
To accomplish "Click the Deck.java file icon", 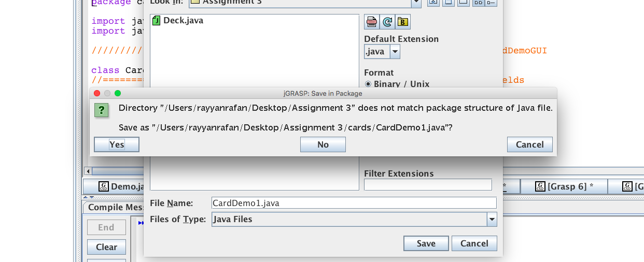I will [x=157, y=21].
